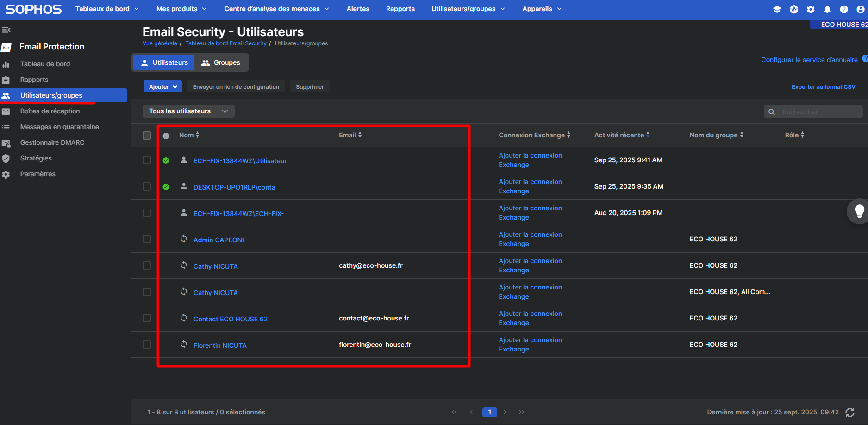Select the Admin CAPEONI row checkbox
Screen dimensions: 868x425
click(x=147, y=239)
